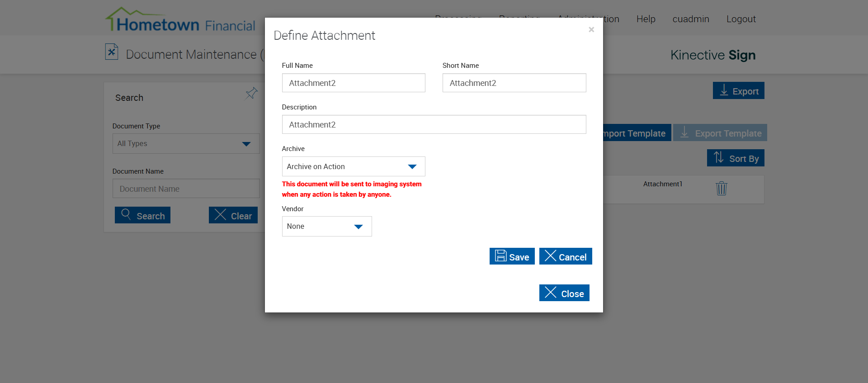Click the Close button at dialog bottom
The width and height of the screenshot is (868, 383).
pos(564,293)
